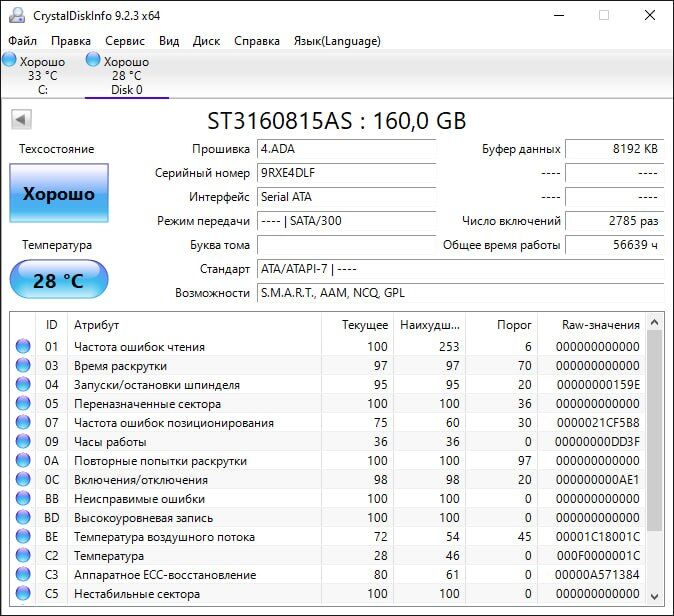674x616 pixels.
Task: Click the back arrow next to disk name
Action: point(20,120)
